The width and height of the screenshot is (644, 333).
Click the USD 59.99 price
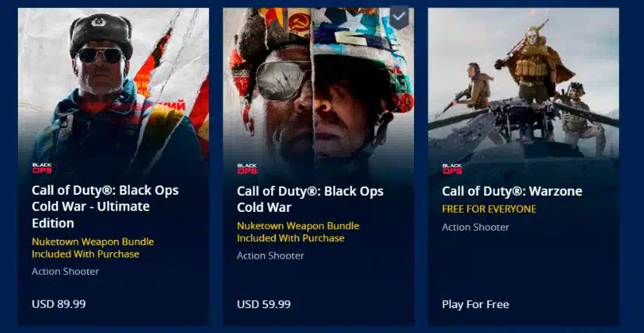tap(263, 305)
